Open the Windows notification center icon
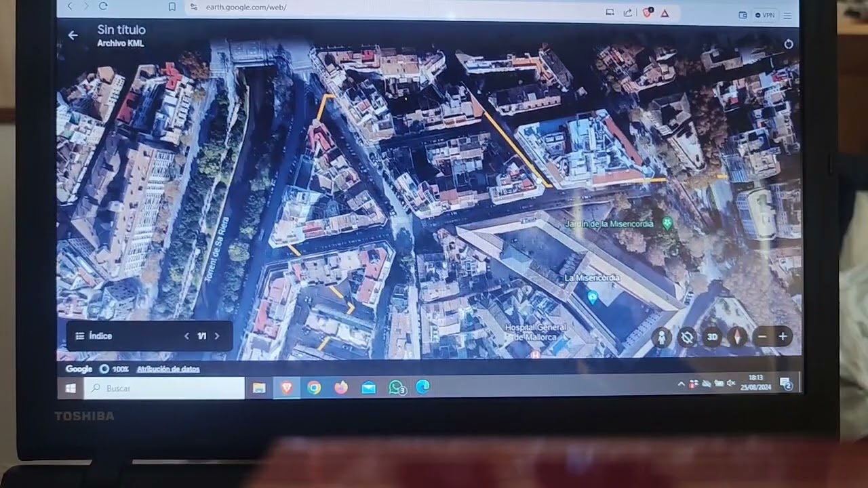This screenshot has width=868, height=488. point(786,383)
